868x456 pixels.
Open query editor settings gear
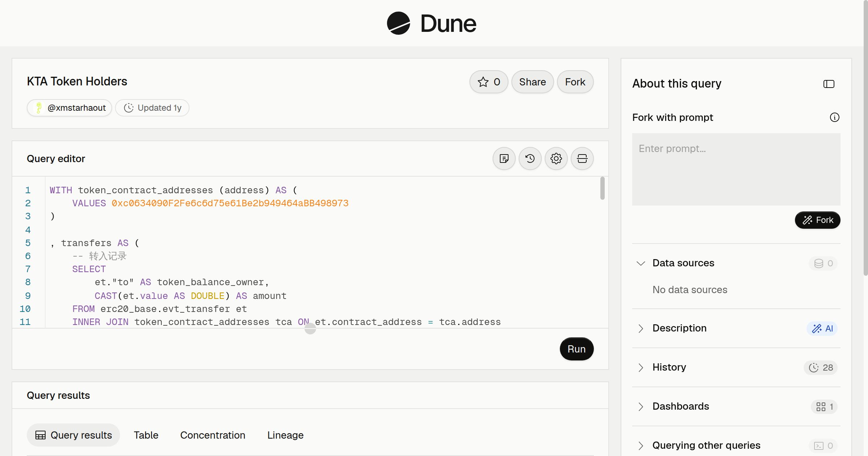[x=556, y=159]
